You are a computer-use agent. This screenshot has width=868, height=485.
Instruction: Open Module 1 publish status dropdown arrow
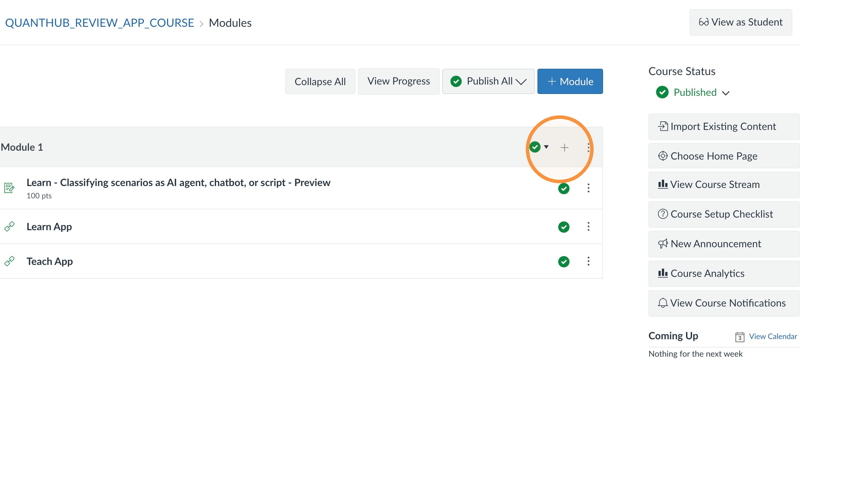pos(546,147)
